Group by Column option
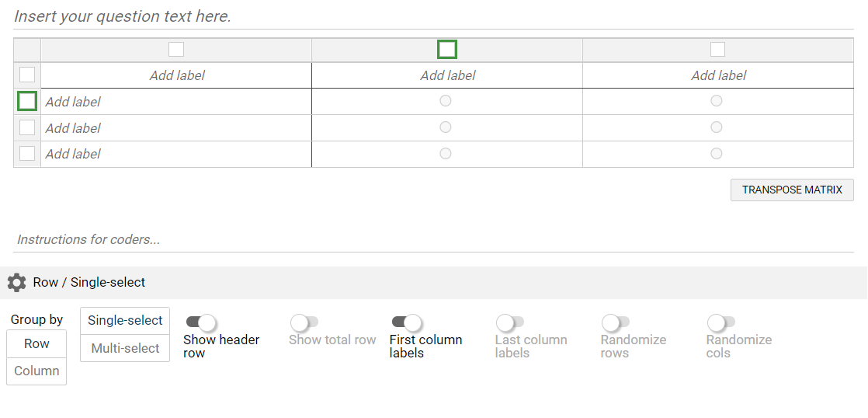The height and width of the screenshot is (418, 868). 36,371
